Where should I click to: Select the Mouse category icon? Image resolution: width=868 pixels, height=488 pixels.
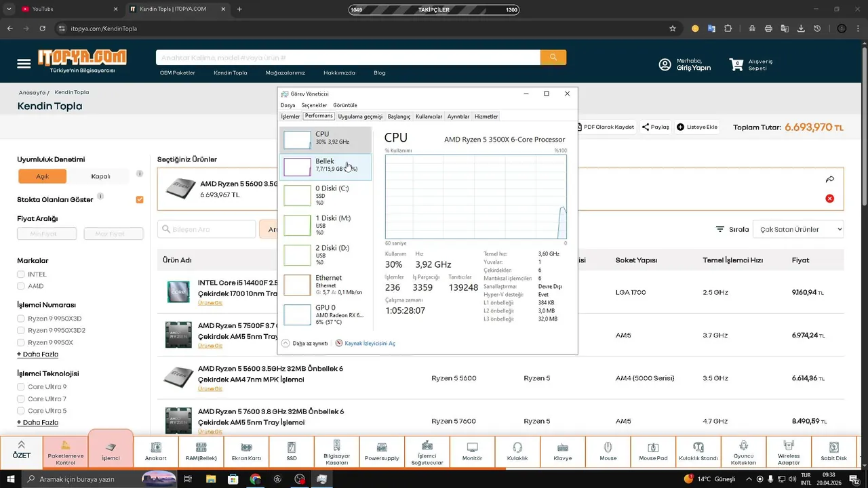coord(608,452)
